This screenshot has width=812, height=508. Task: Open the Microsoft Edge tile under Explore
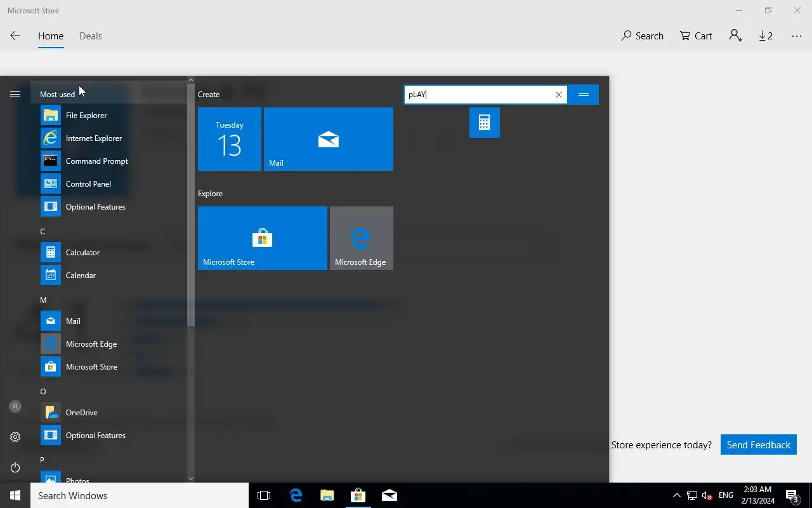(x=362, y=238)
